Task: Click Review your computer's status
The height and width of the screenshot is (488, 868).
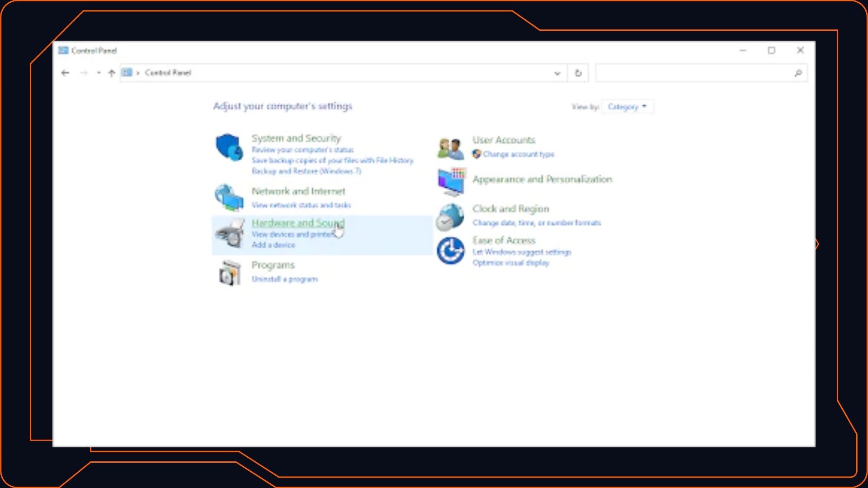Action: coord(302,150)
